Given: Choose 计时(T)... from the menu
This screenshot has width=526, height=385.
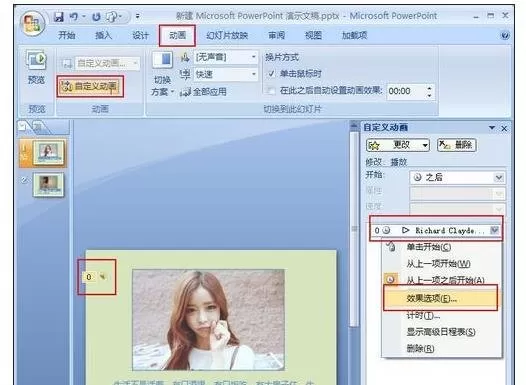Looking at the screenshot, I should pyautogui.click(x=442, y=315).
